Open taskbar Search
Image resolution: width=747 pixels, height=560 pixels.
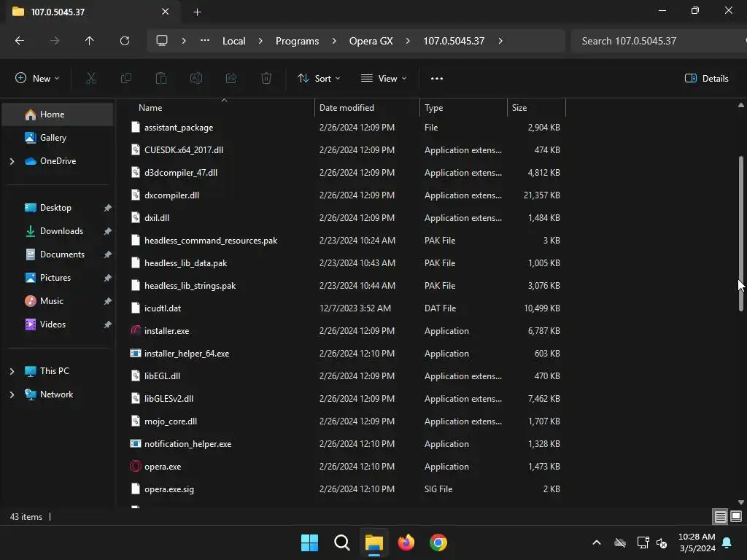[341, 542]
